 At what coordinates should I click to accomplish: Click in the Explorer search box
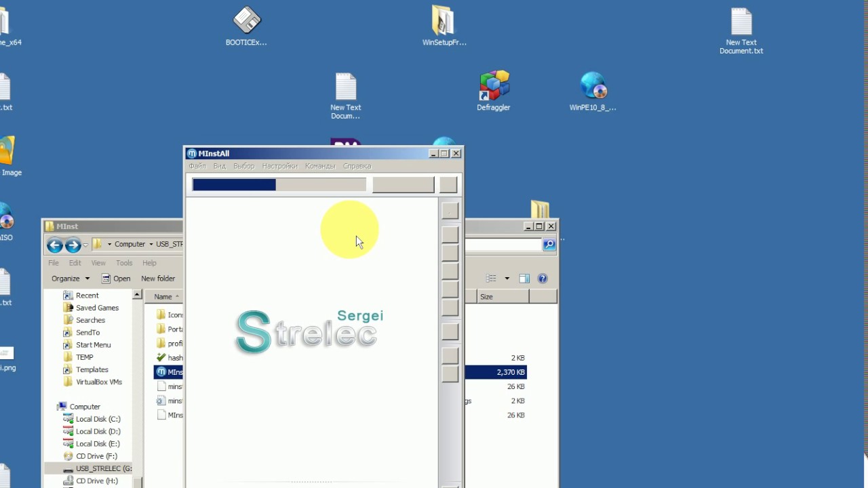tap(503, 245)
